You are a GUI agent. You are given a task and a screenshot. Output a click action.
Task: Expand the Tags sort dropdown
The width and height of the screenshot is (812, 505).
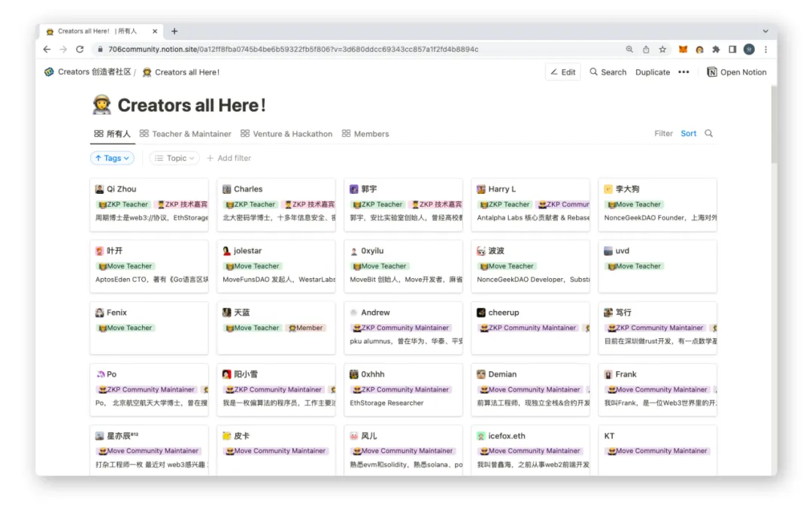112,158
